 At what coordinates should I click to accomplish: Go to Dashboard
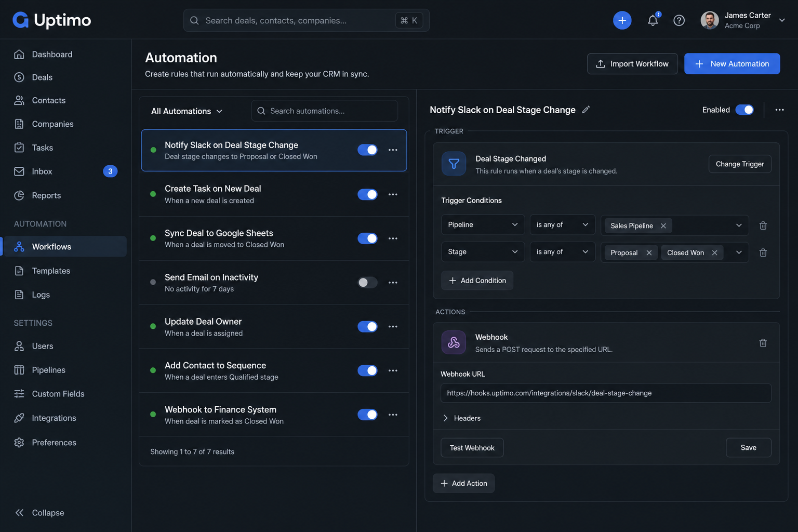coord(65,55)
